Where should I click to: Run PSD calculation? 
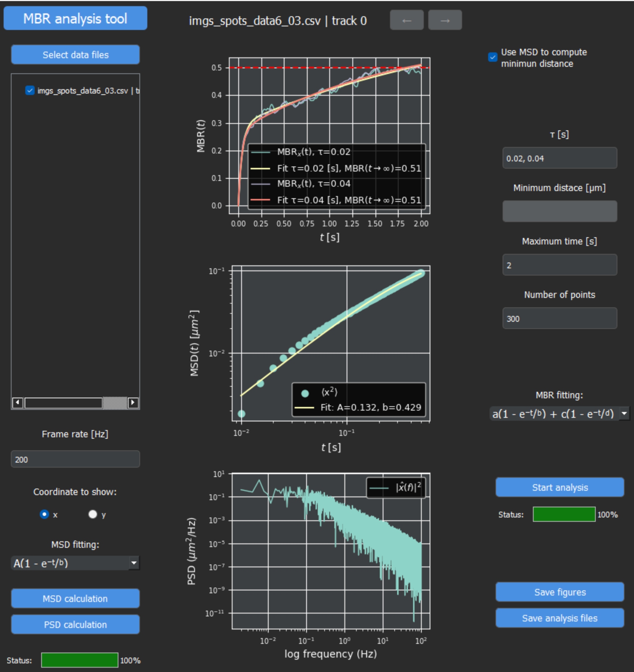click(x=75, y=624)
